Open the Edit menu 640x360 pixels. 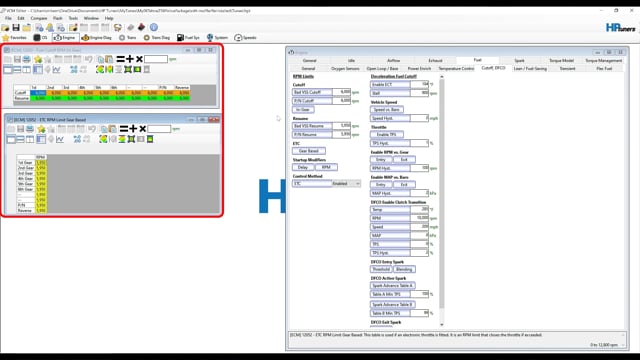point(21,18)
